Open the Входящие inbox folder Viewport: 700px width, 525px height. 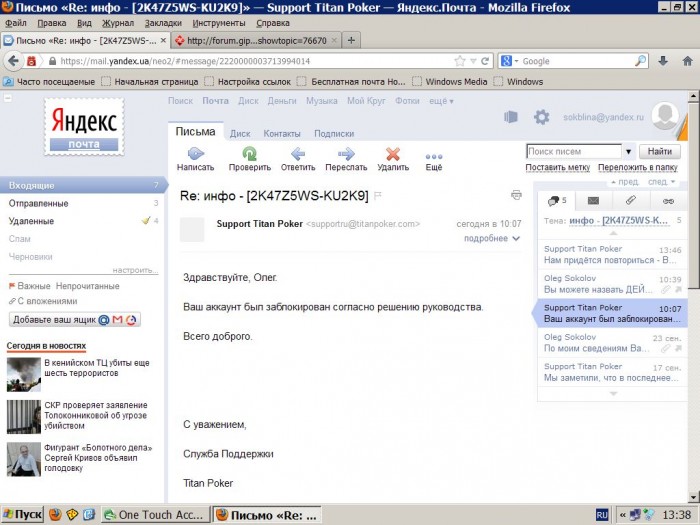point(83,185)
